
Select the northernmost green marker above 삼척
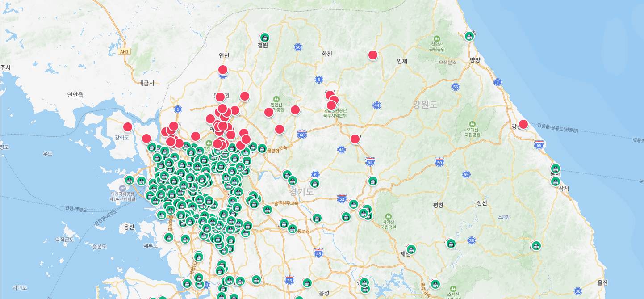click(555, 168)
